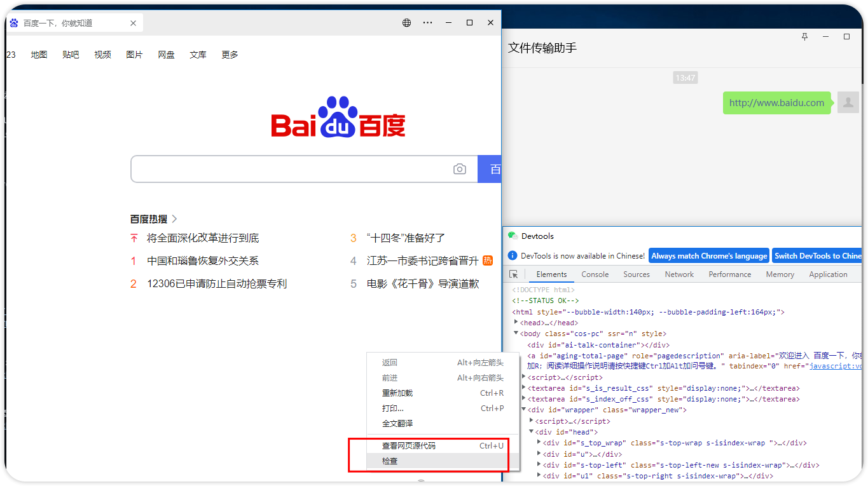Open 百度热搜 chevron arrow
The width and height of the screenshot is (868, 486).
[174, 219]
